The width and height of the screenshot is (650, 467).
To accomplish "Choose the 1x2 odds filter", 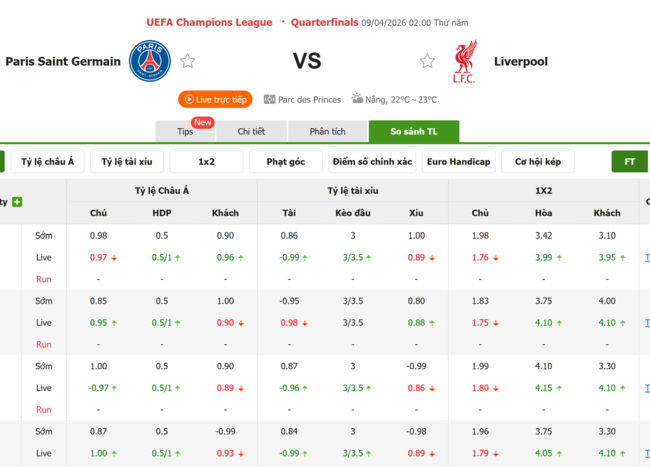I will point(206,162).
